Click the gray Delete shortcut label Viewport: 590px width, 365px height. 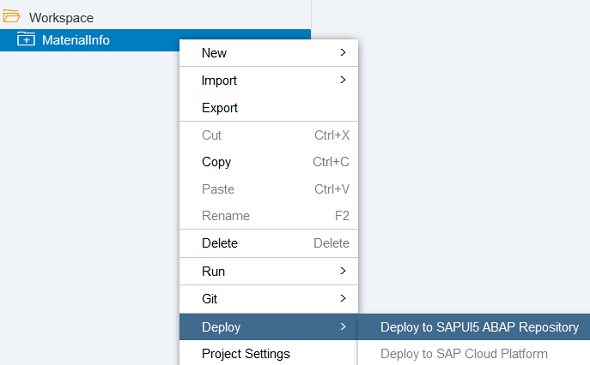(331, 243)
